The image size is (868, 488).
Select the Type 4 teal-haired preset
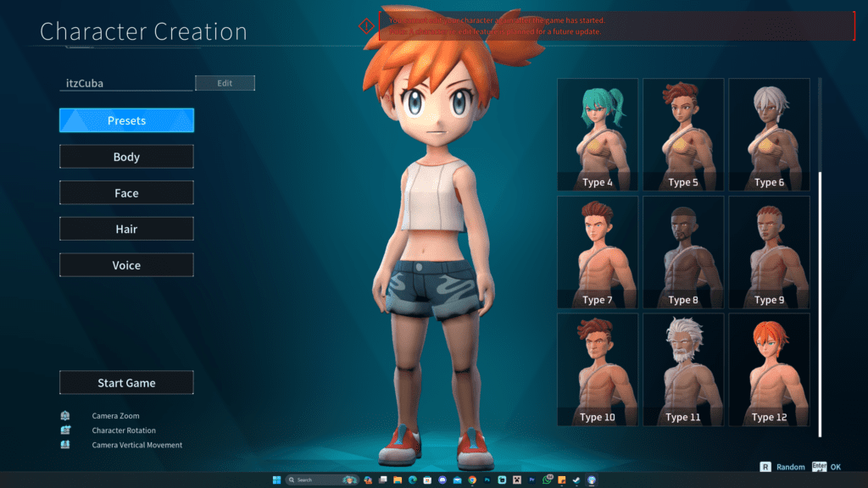point(598,134)
